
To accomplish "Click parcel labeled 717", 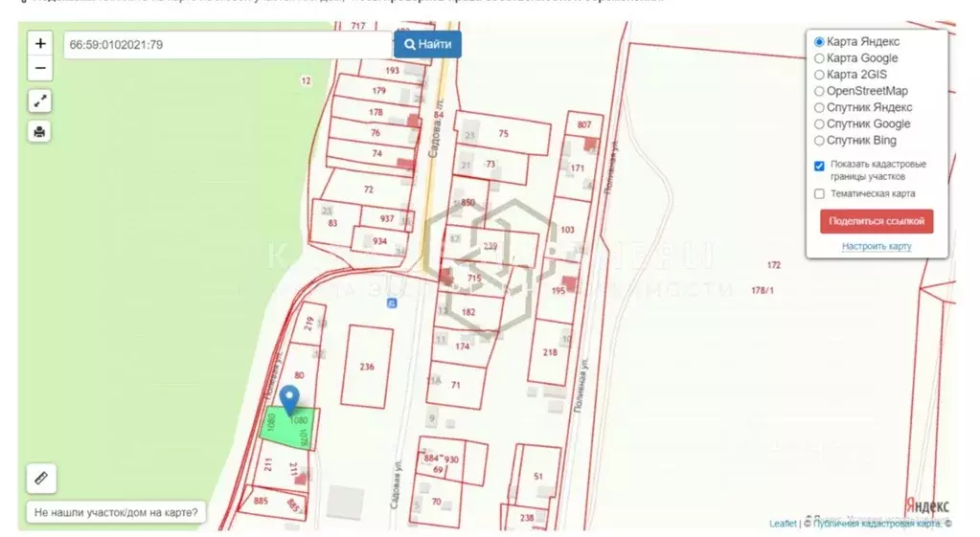I will click(x=357, y=26).
